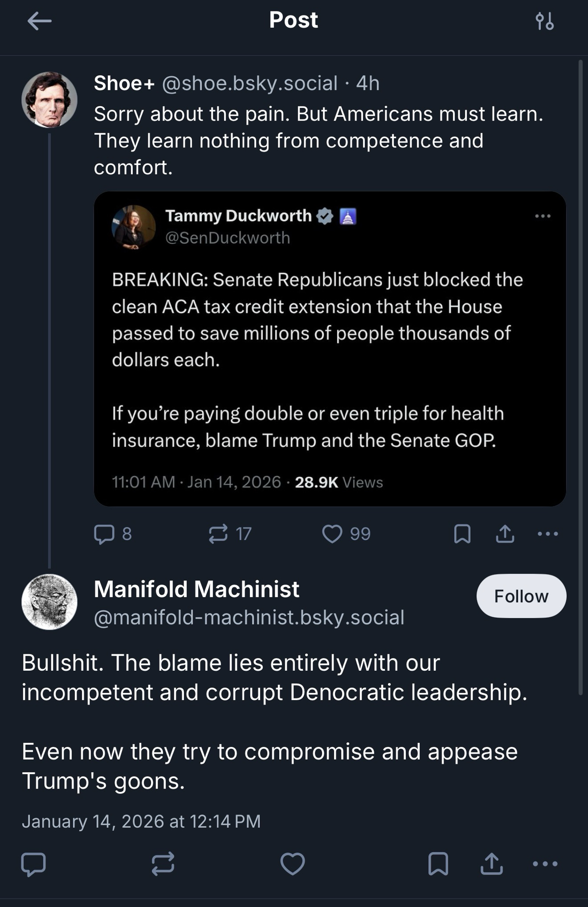The image size is (588, 907).
Task: Share Manifold Machinist's reply
Action: [491, 863]
